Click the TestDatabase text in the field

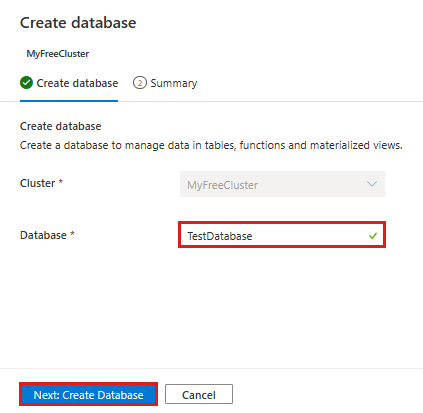click(x=220, y=236)
